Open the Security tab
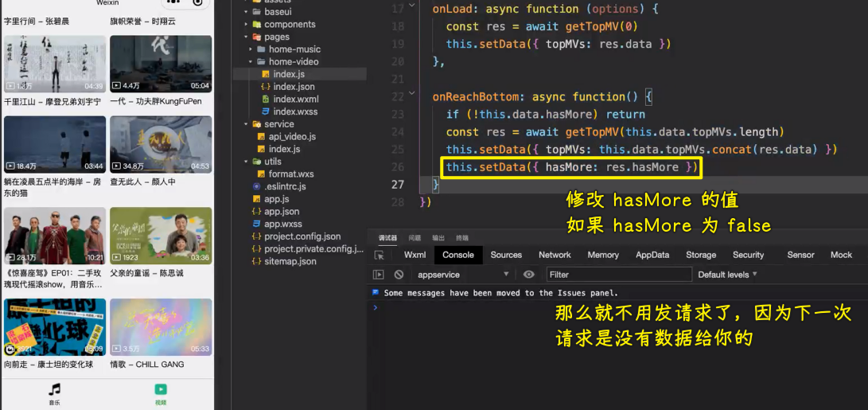This screenshot has width=868, height=410. [x=749, y=255]
